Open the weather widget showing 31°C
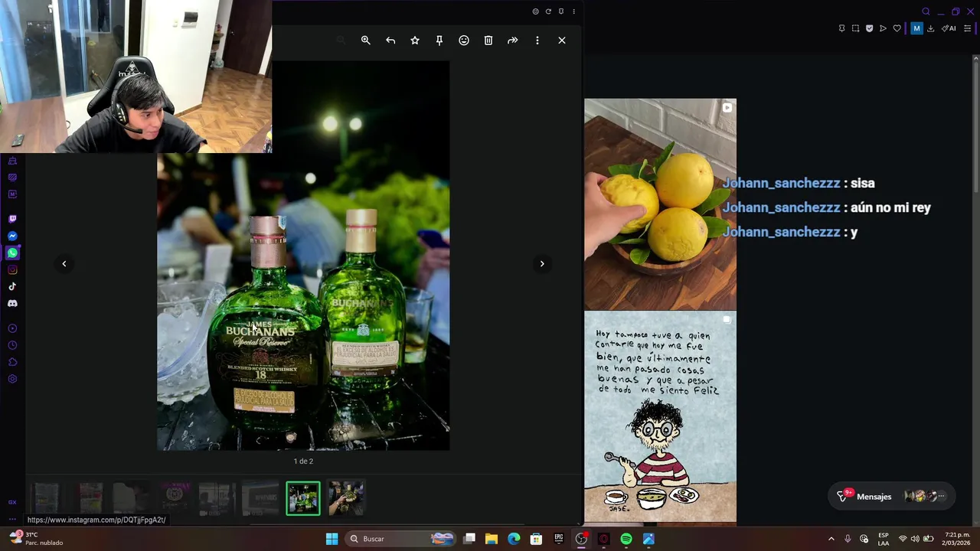Viewport: 980px width, 551px height. pos(37,539)
